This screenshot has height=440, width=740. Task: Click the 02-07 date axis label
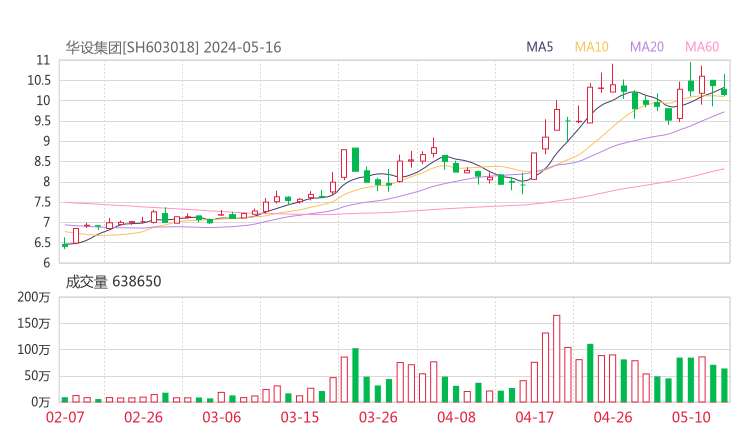click(x=65, y=417)
